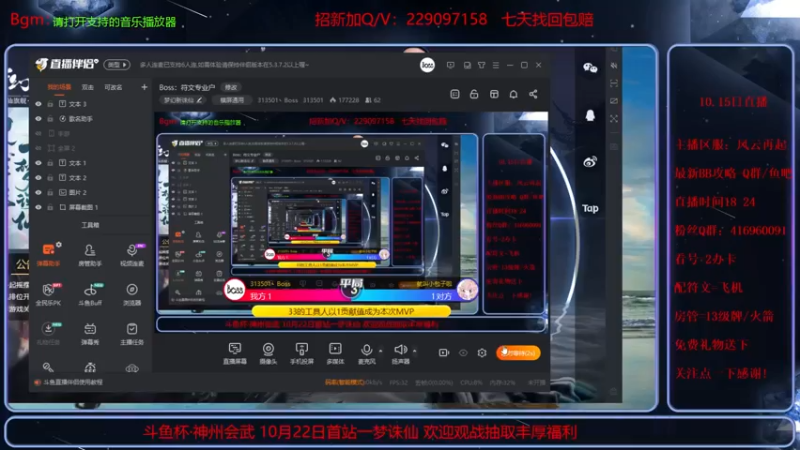Image resolution: width=800 pixels, height=450 pixels.
Task: Click the 修改 button beside room title
Action: coord(231,87)
